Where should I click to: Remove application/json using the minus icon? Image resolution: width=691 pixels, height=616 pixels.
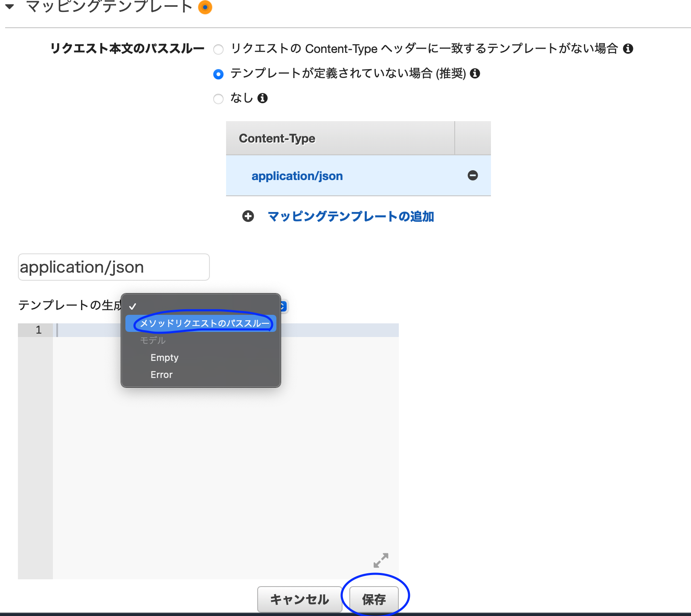[x=472, y=175]
